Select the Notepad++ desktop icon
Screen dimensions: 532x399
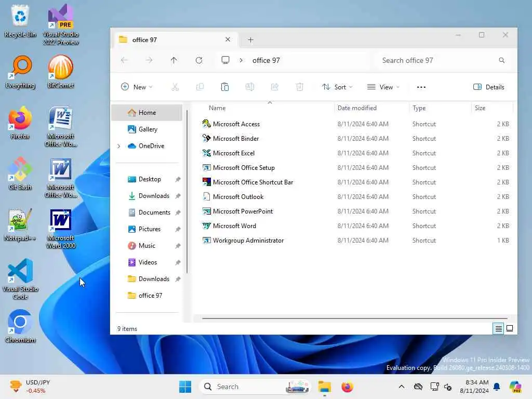coord(20,224)
